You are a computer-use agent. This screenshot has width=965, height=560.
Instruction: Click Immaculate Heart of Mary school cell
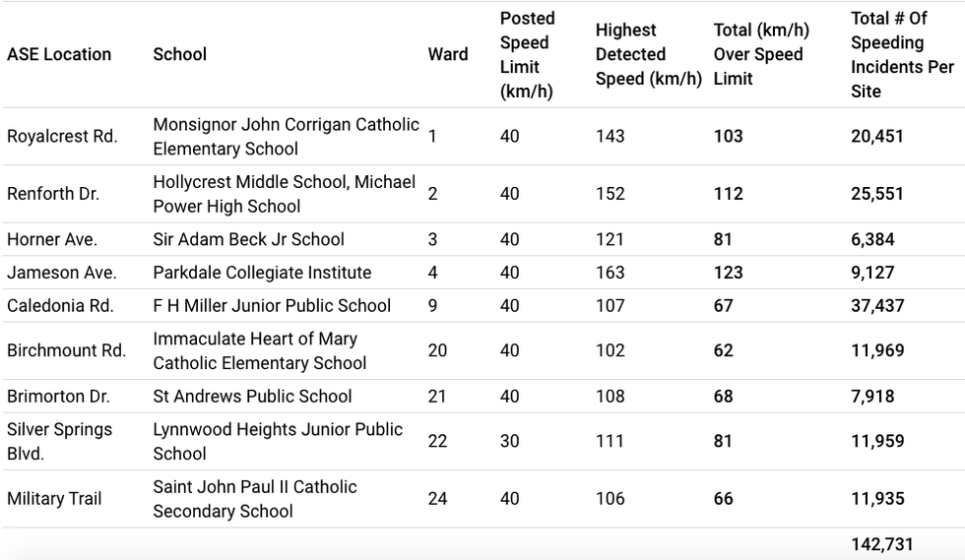259,350
